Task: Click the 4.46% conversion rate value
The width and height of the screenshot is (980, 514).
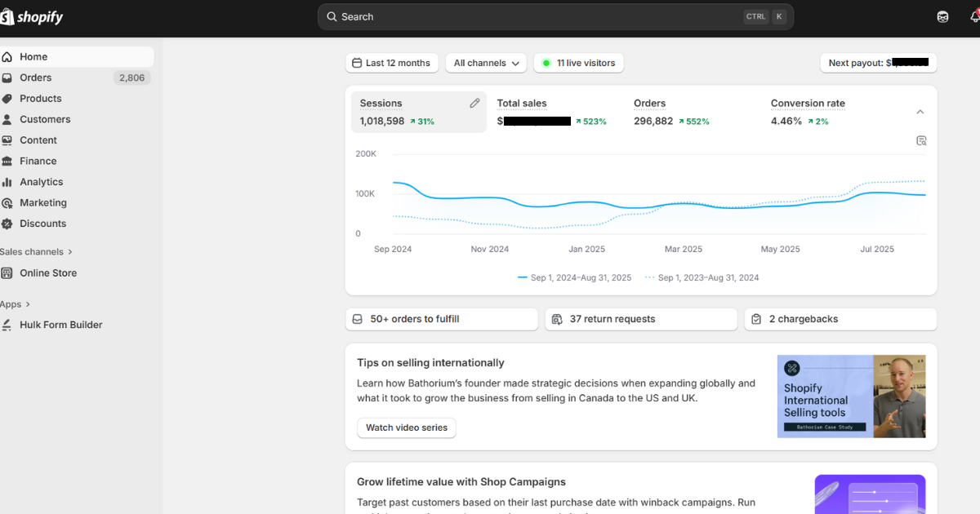Action: click(x=786, y=122)
